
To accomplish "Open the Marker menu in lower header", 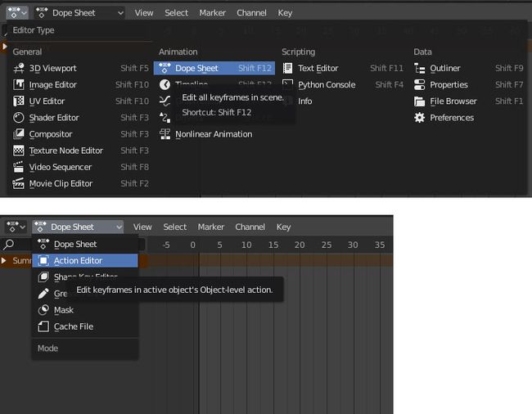I will pyautogui.click(x=210, y=227).
